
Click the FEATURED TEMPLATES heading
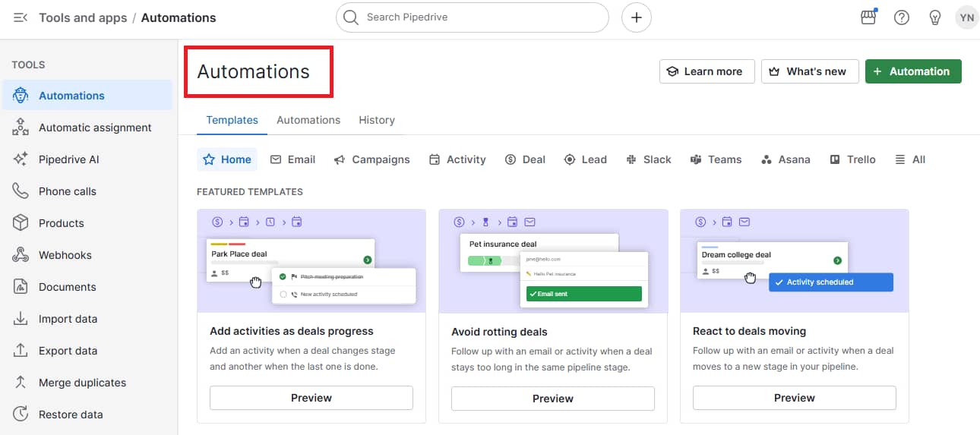[x=250, y=192]
